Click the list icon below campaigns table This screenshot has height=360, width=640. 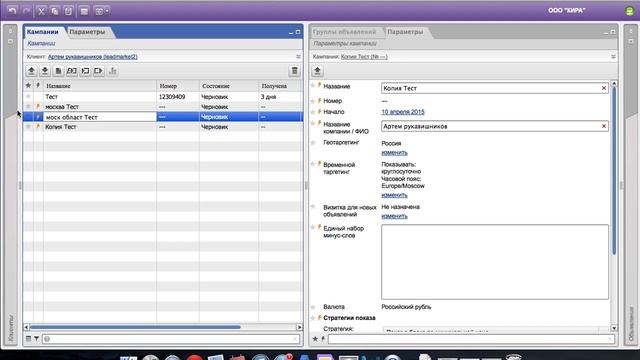[x=28, y=338]
